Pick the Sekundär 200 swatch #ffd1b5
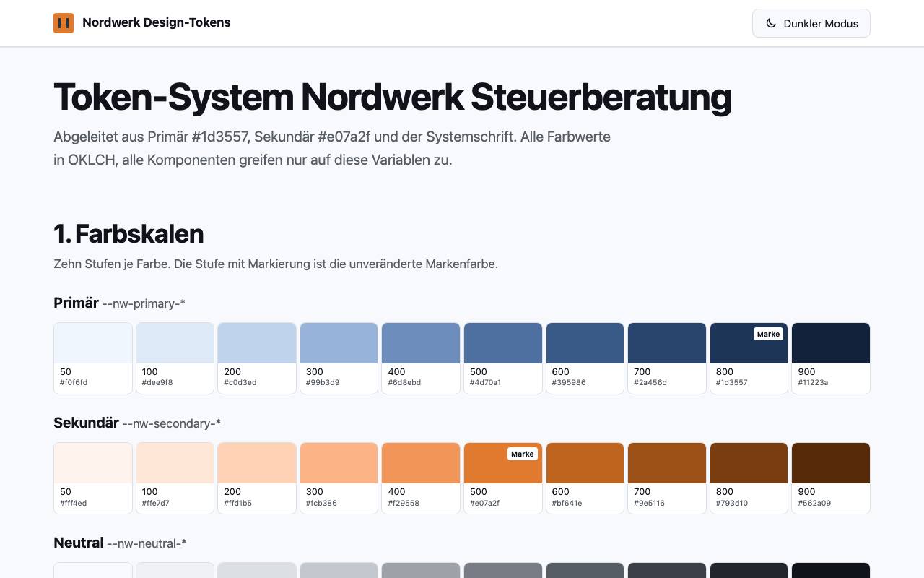This screenshot has height=578, width=924. [257, 478]
